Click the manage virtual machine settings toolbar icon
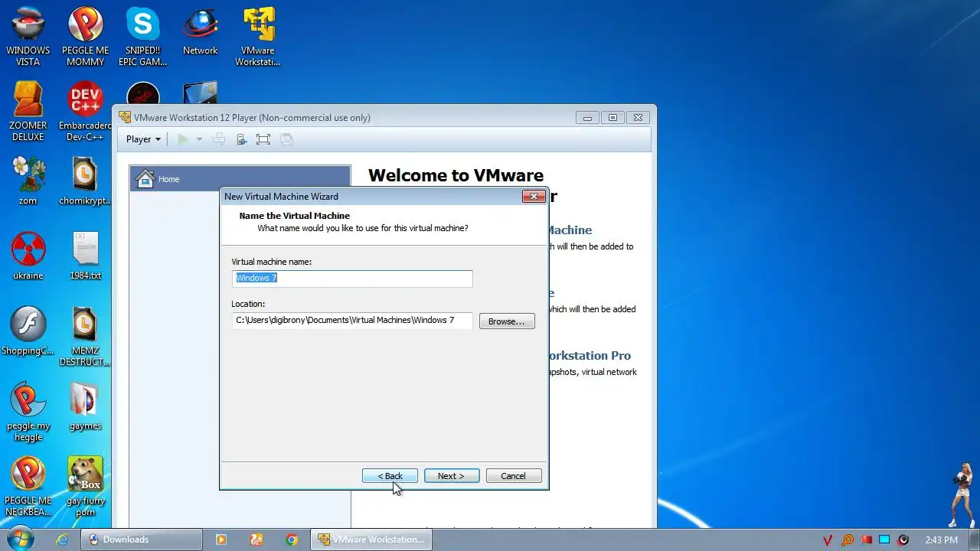 point(241,139)
